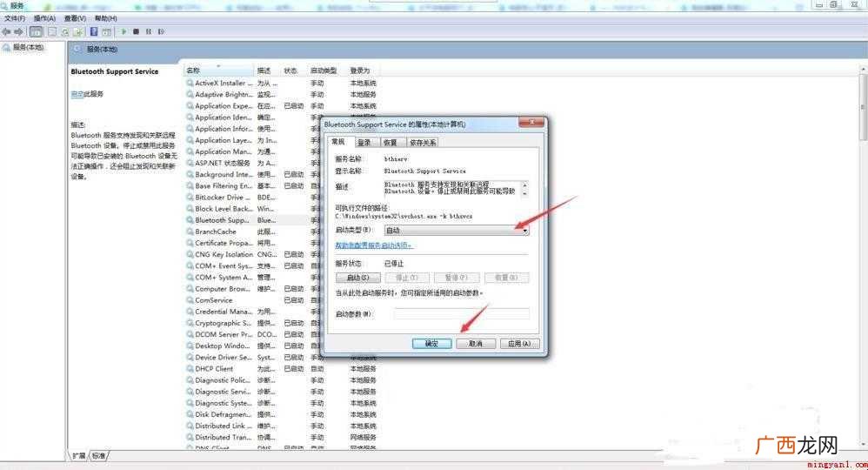Click gear icon beside Credential Manager service

click(x=190, y=312)
